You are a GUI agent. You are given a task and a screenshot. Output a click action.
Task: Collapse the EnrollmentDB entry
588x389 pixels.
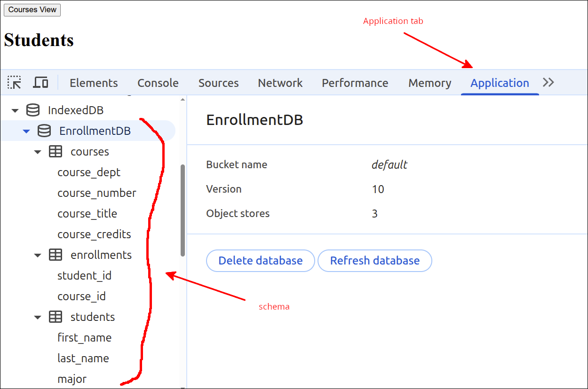point(27,131)
